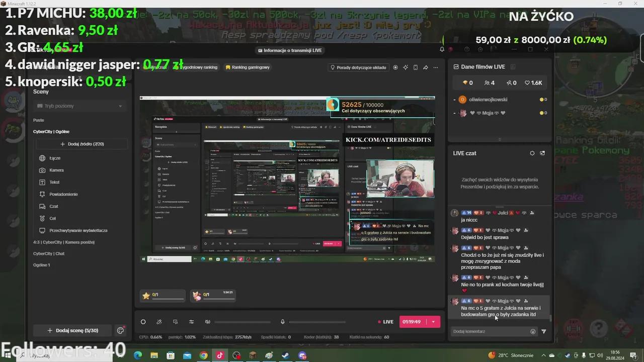Open Minecraft block icon in taskbar
The image size is (644, 362).
(x=253, y=355)
